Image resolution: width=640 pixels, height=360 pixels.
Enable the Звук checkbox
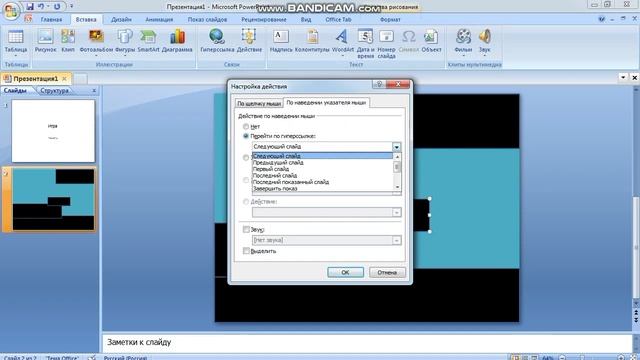click(x=246, y=229)
